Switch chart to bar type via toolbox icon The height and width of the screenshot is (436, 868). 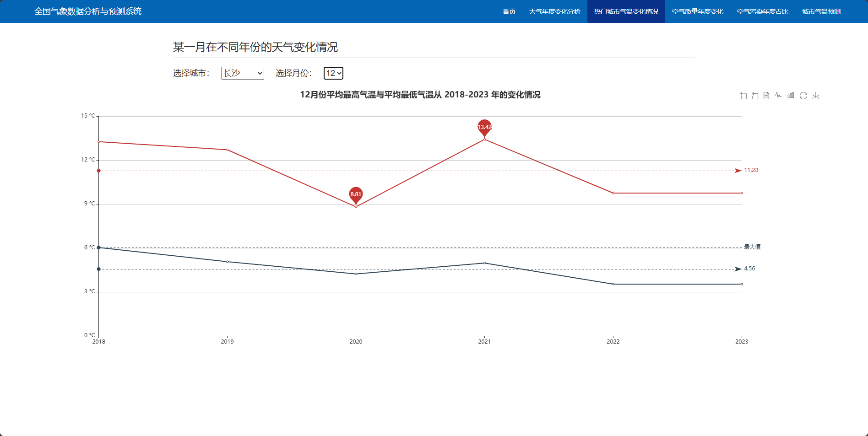pos(791,96)
